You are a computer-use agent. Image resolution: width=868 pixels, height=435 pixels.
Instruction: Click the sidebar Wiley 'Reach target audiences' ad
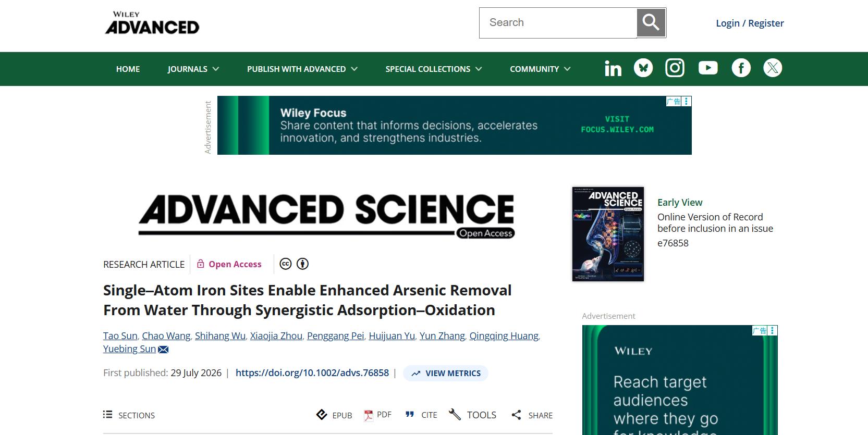point(680,380)
